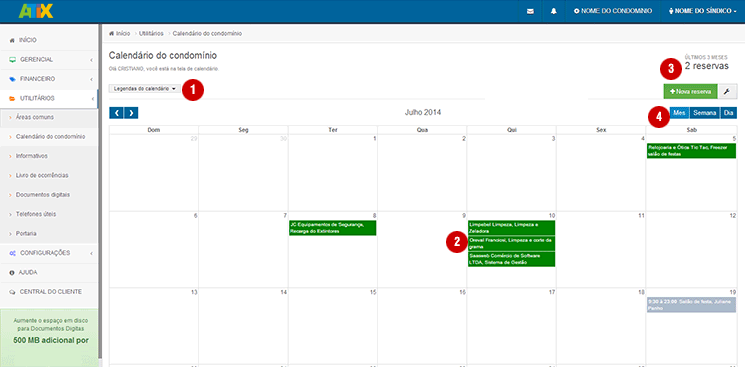Open Informativos submenu item
The height and width of the screenshot is (367, 745).
pos(48,156)
